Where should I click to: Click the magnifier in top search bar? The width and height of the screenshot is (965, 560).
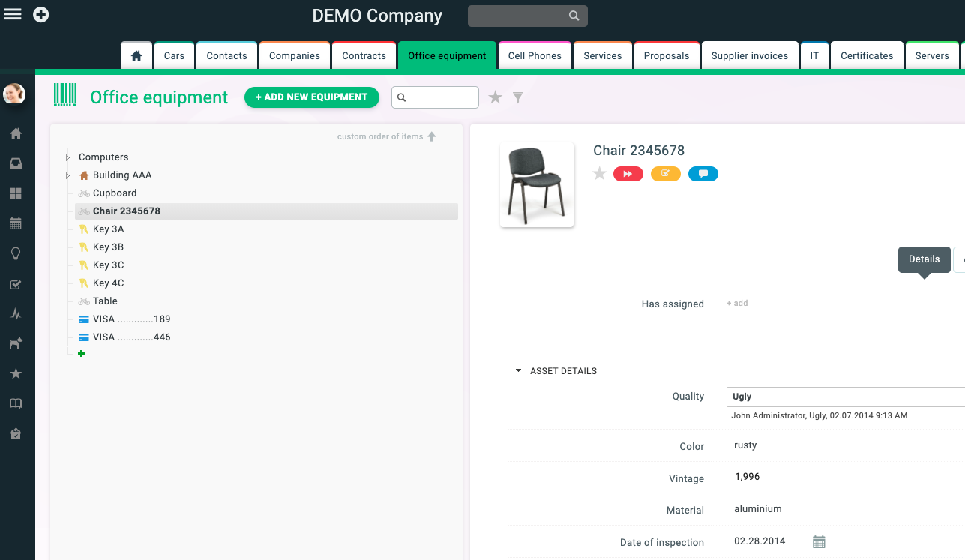pos(574,16)
